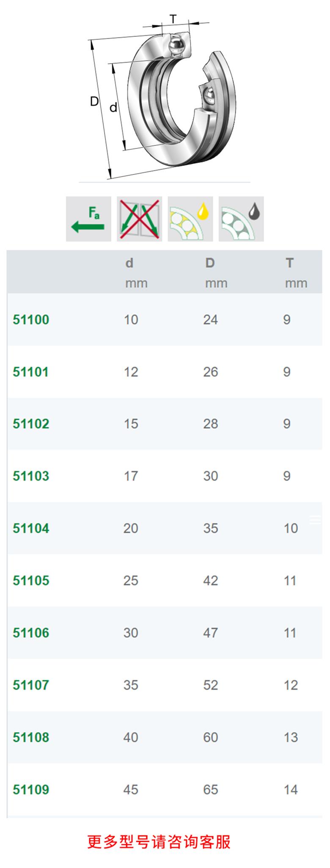Open bearing model 51105

click(x=31, y=580)
